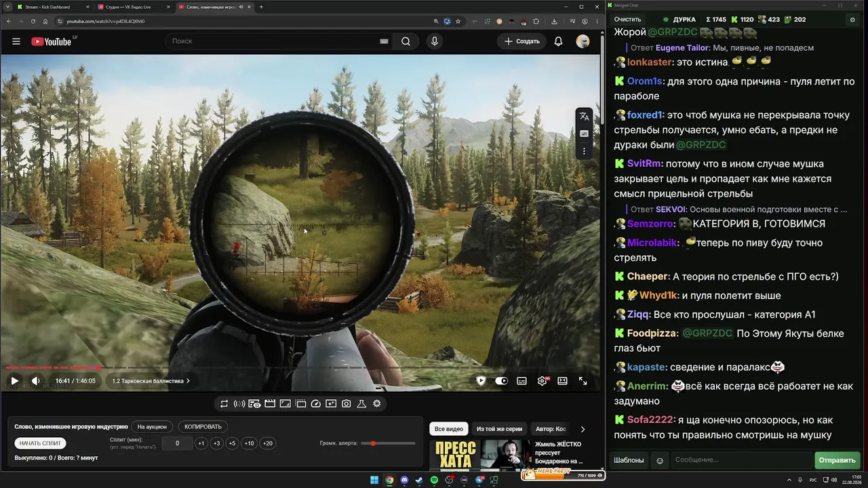868x488 pixels.
Task: Take a video screenshot with camera icon
Action: (346, 404)
